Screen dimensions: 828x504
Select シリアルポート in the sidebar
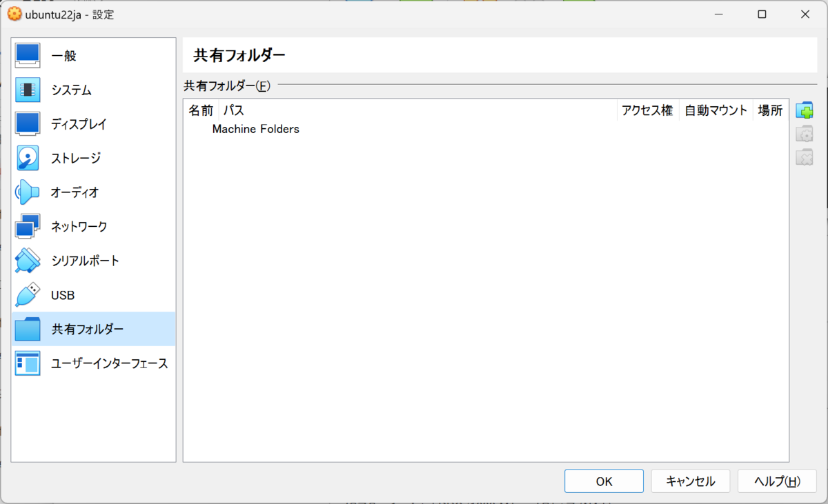(x=94, y=261)
